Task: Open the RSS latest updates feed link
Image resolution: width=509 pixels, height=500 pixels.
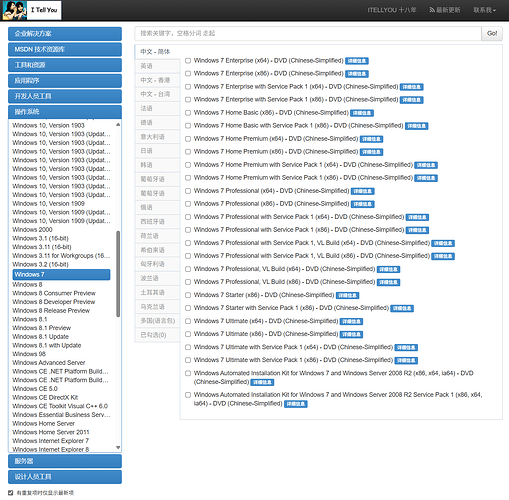Action: (445, 10)
